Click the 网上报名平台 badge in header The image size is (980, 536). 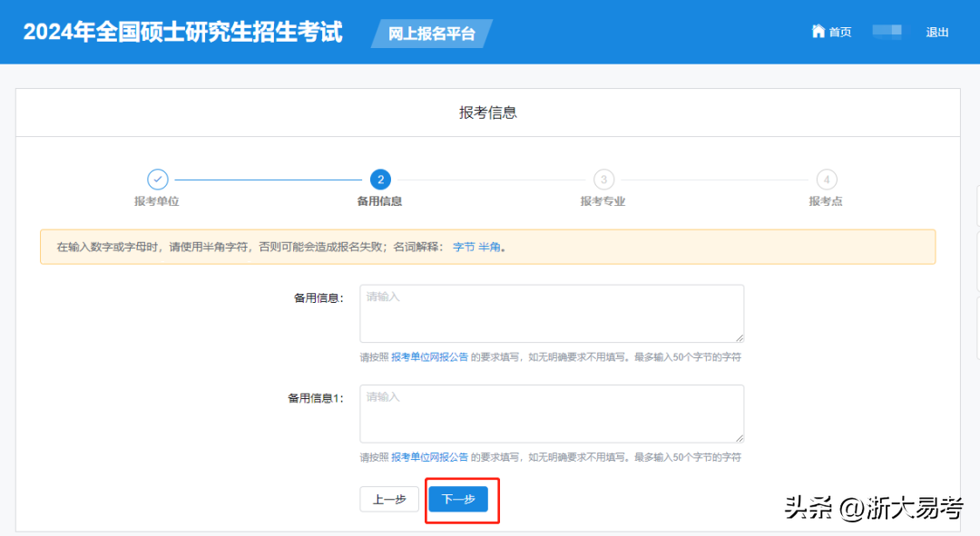(x=432, y=34)
